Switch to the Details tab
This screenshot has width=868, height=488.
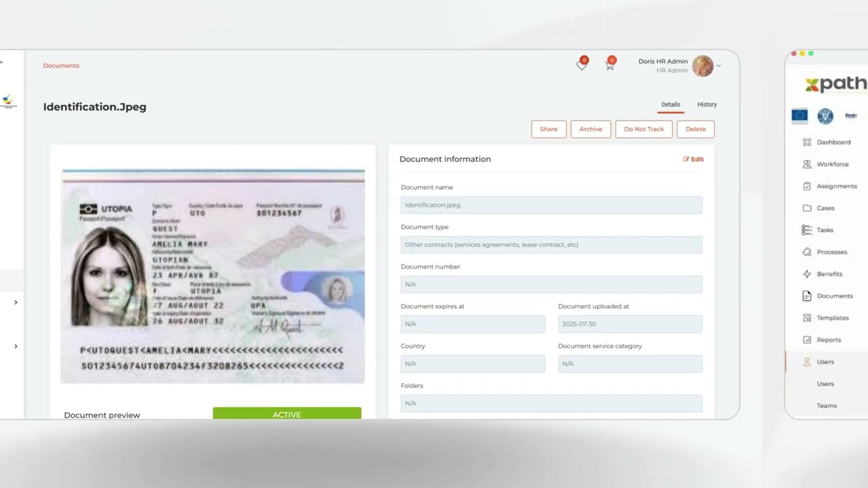[671, 104]
